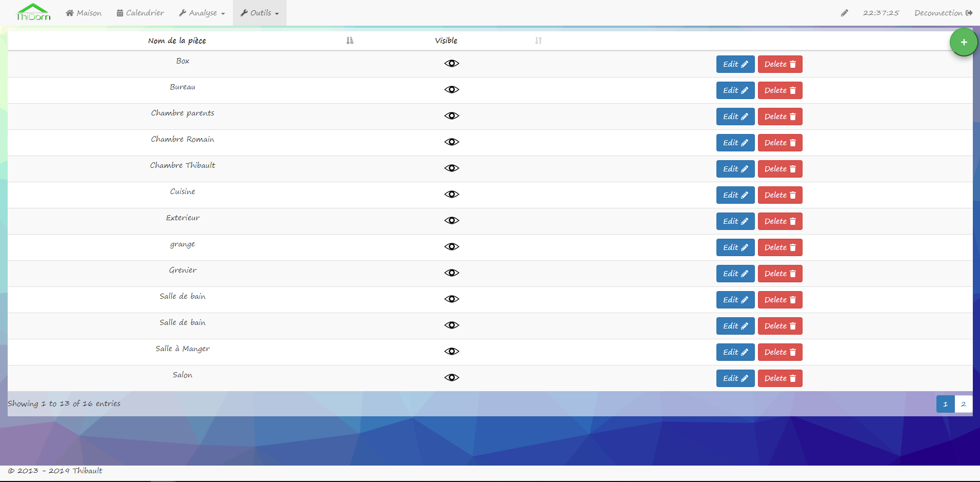
Task: Sort rooms by the Nom de la pièce sort icon
Action: (350, 41)
